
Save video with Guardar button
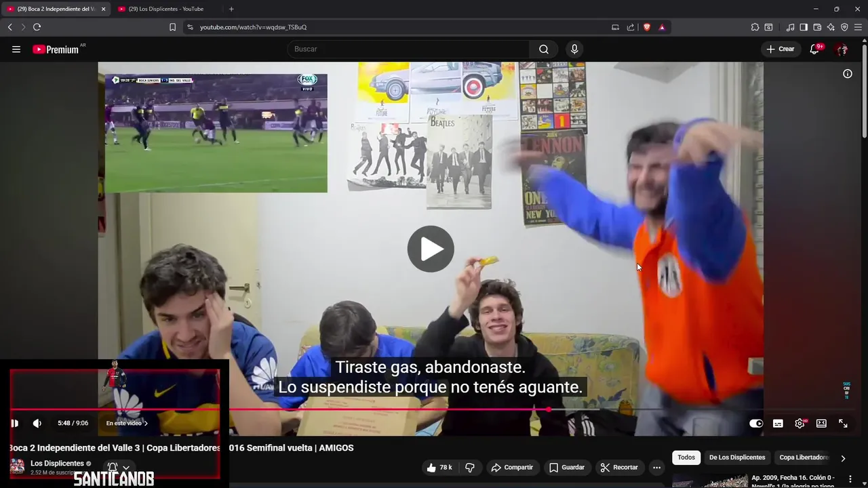click(x=566, y=468)
